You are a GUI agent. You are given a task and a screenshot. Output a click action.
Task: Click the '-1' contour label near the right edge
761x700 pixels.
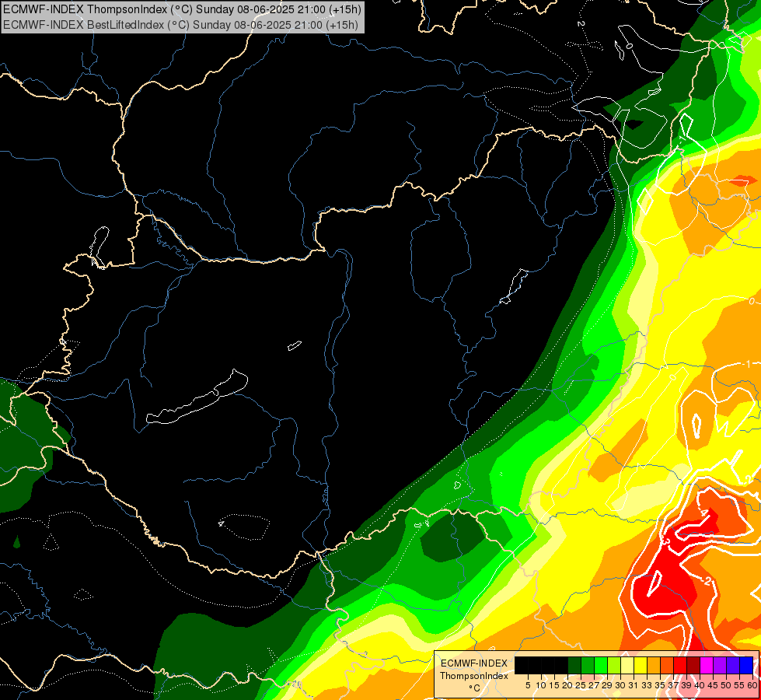748,364
